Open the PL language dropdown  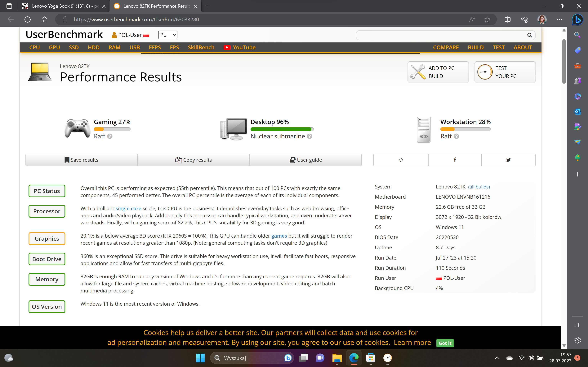point(168,35)
